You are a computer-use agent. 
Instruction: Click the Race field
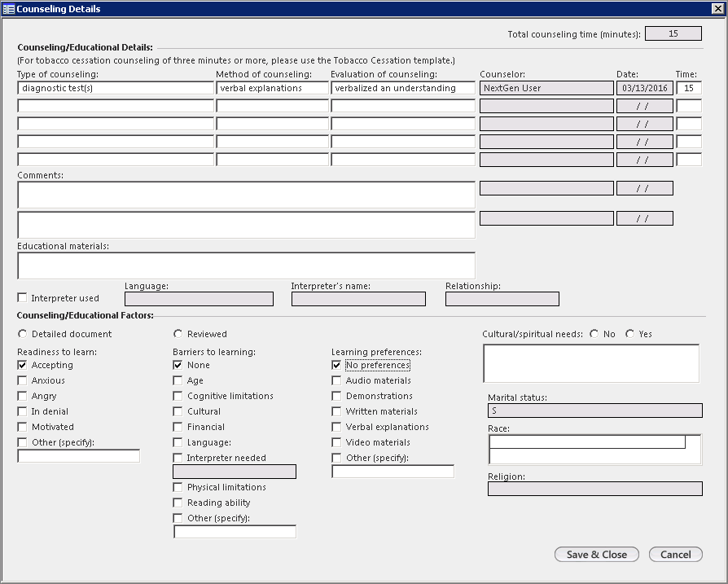(x=595, y=450)
